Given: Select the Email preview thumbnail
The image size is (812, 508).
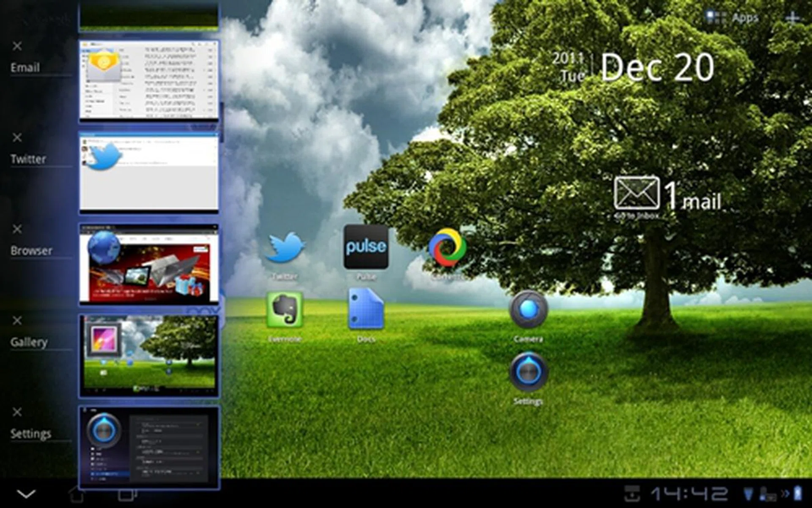Looking at the screenshot, I should (149, 80).
